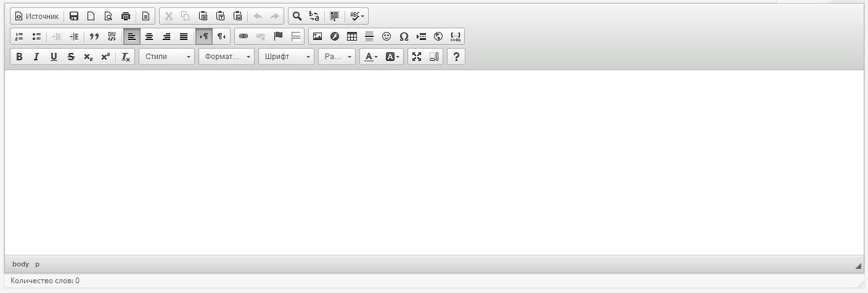This screenshot has width=868, height=293.
Task: Center align the text
Action: (149, 36)
